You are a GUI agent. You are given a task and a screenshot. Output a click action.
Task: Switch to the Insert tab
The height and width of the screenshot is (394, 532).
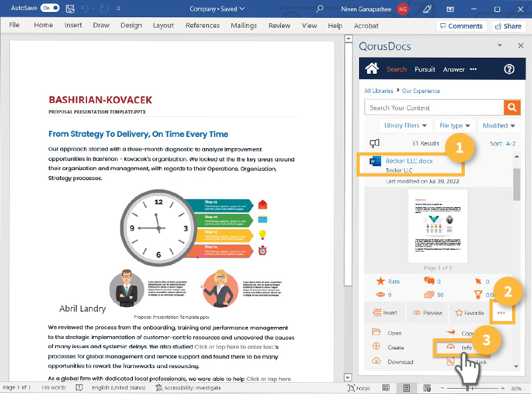point(73,25)
